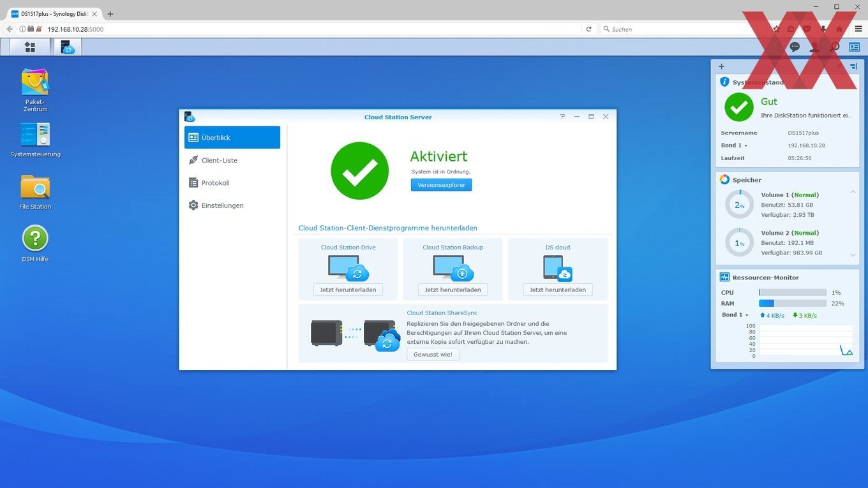The image size is (868, 488).
Task: Select Überblick in sidebar
Action: point(232,137)
